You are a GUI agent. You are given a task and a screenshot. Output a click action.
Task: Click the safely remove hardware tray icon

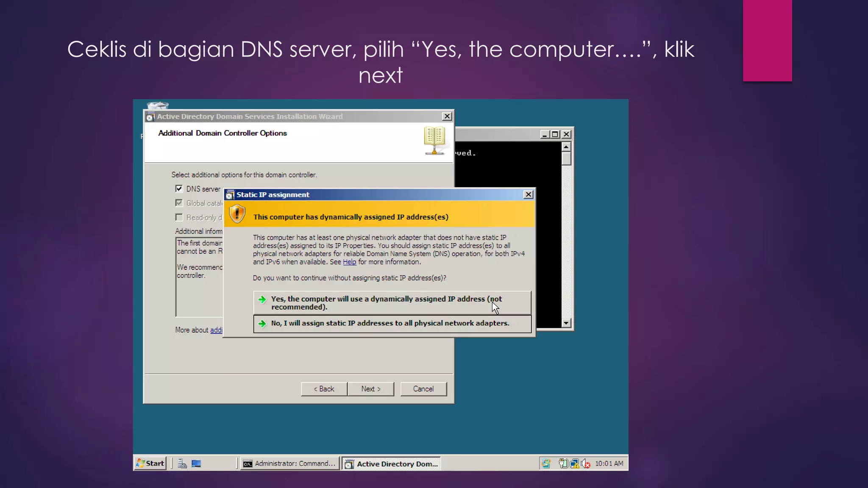(x=563, y=463)
